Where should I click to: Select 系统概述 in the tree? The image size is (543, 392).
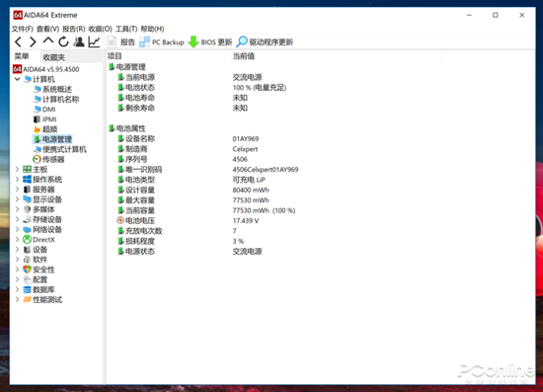52,89
